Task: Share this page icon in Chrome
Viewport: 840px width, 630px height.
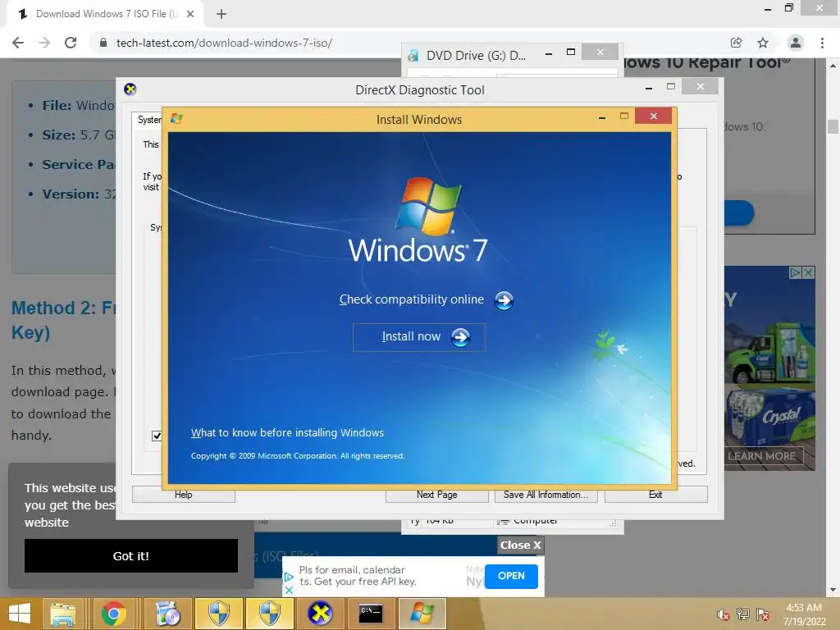Action: (x=736, y=43)
